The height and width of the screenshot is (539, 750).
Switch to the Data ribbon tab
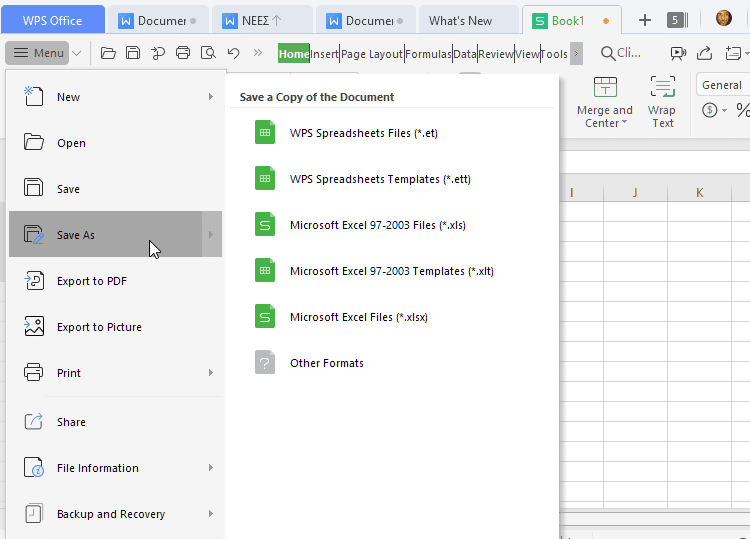464,54
